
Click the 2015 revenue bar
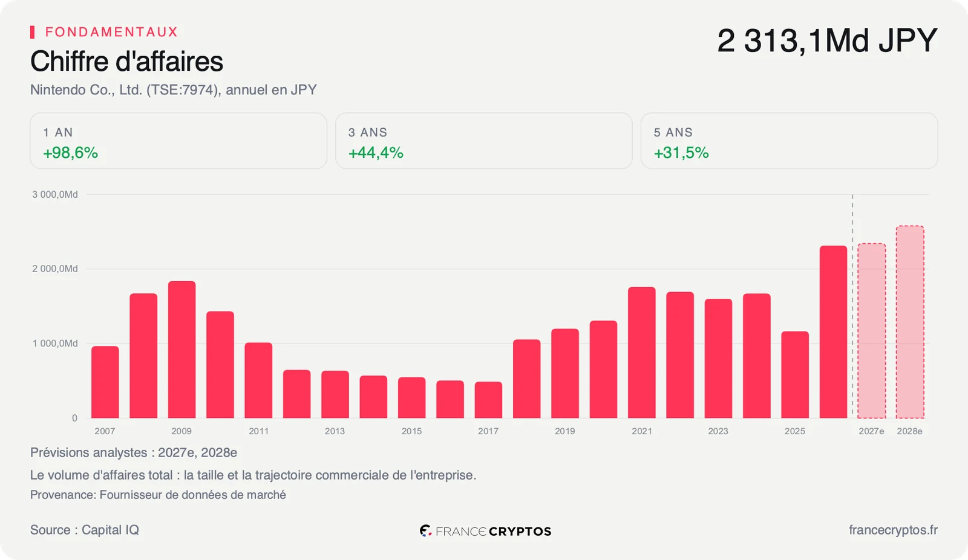point(412,398)
